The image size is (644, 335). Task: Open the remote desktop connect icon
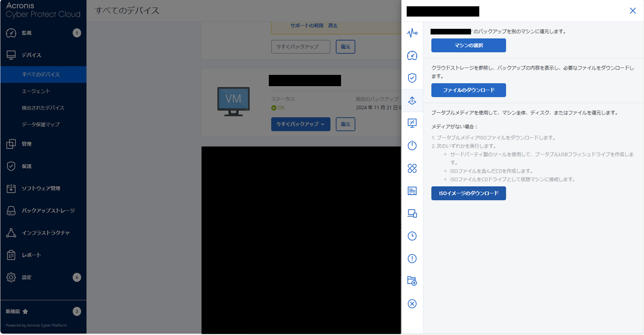412,123
